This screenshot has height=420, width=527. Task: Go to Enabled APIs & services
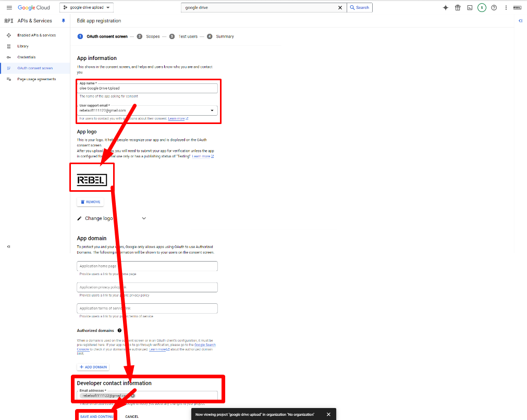[x=36, y=35]
